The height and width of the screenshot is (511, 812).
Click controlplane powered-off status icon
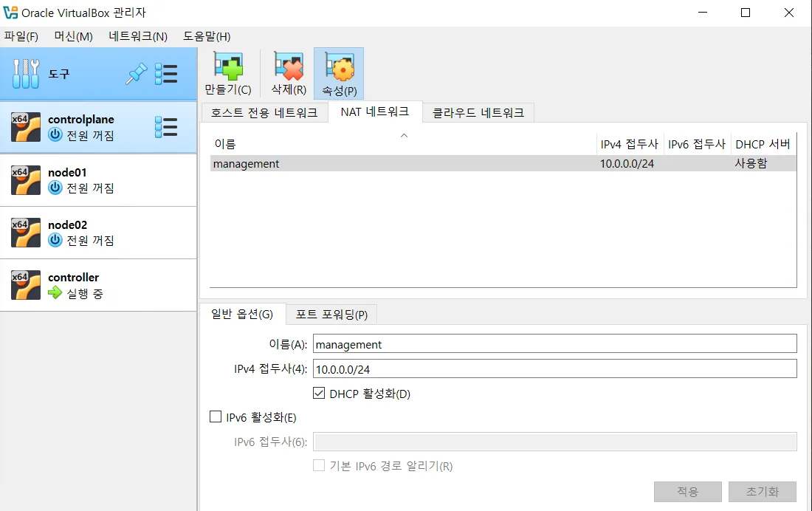pos(55,135)
